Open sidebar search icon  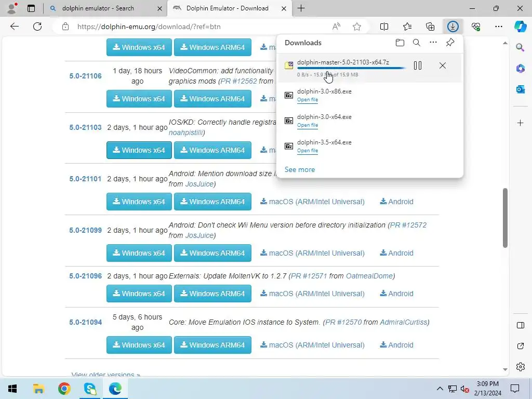520,47
